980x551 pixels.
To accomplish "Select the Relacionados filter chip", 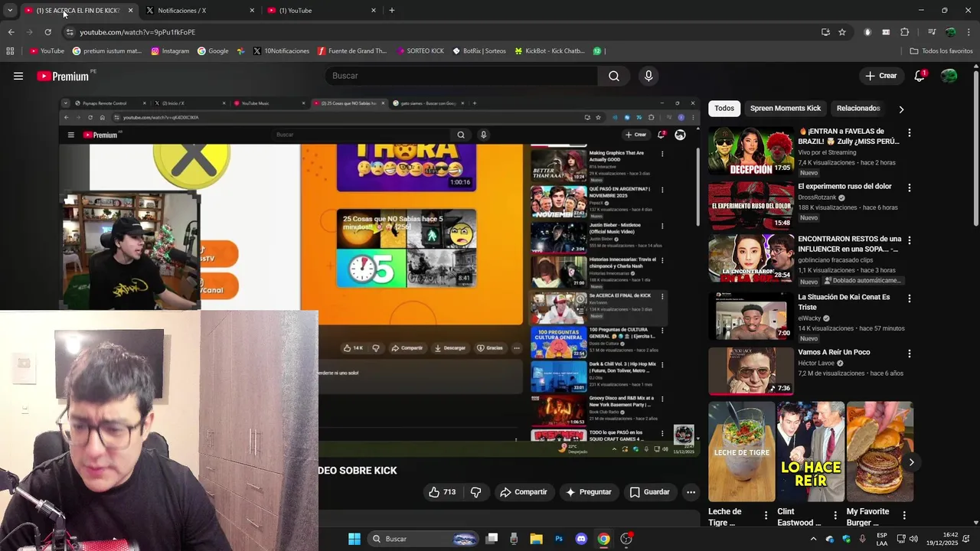I will tap(858, 109).
